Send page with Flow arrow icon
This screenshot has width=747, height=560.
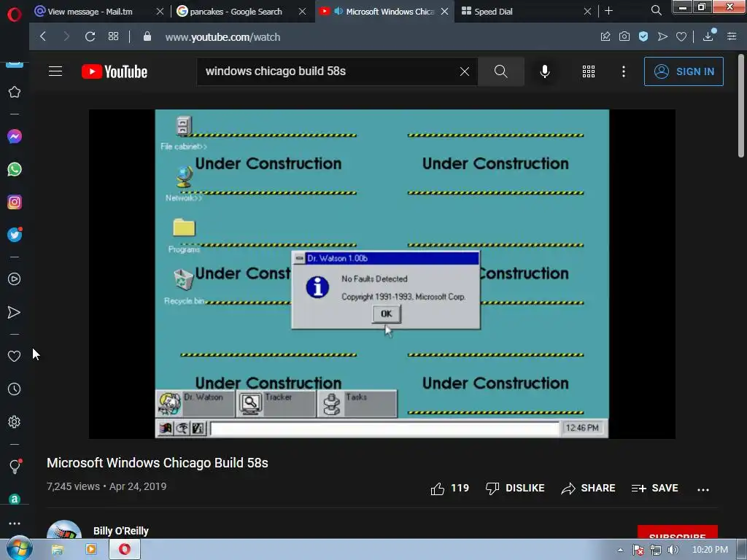pos(662,36)
